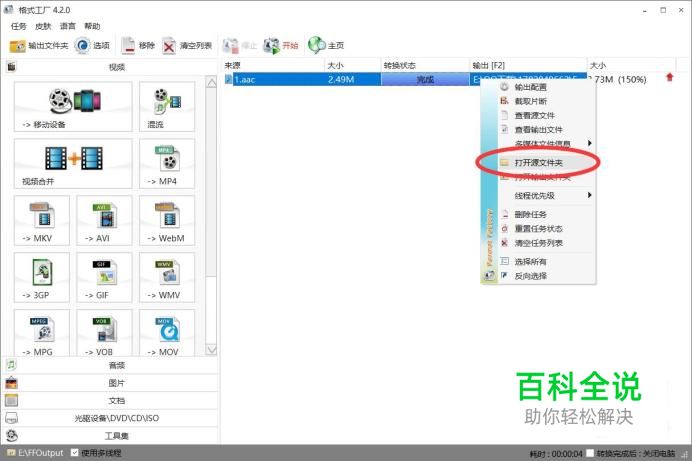Viewport: 692px width, 461px height.
Task: Choose the convert to WebM tile
Action: click(167, 220)
